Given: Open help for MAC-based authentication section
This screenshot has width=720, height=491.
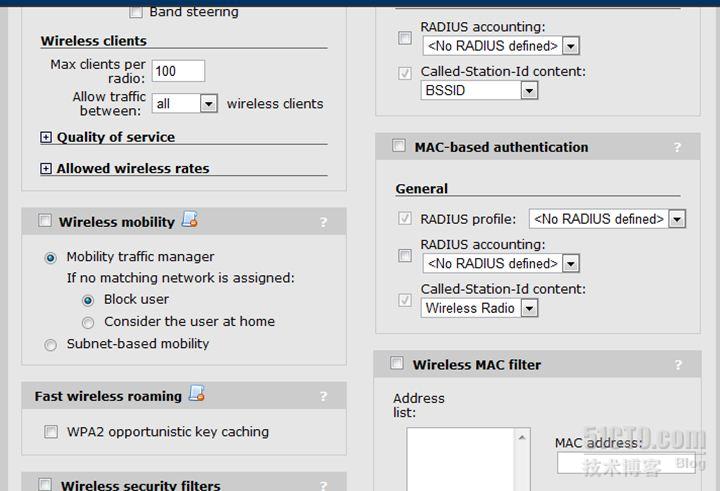Looking at the screenshot, I should 677,147.
